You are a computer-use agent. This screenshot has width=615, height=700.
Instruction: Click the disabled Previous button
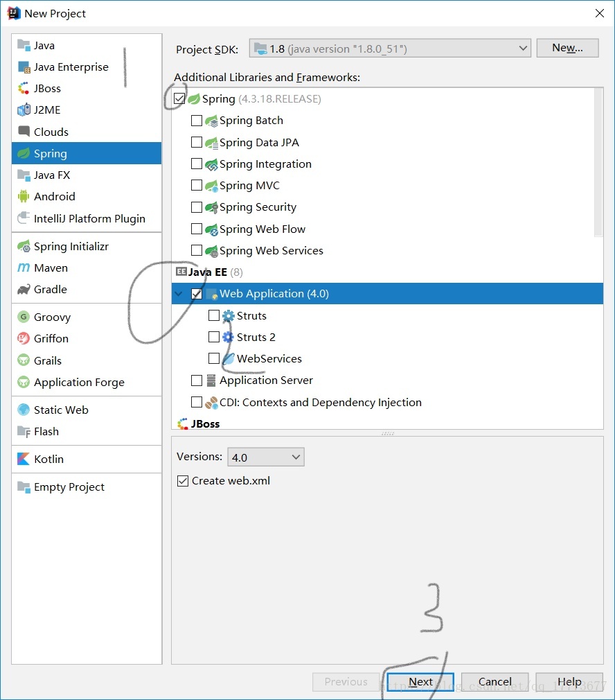346,682
